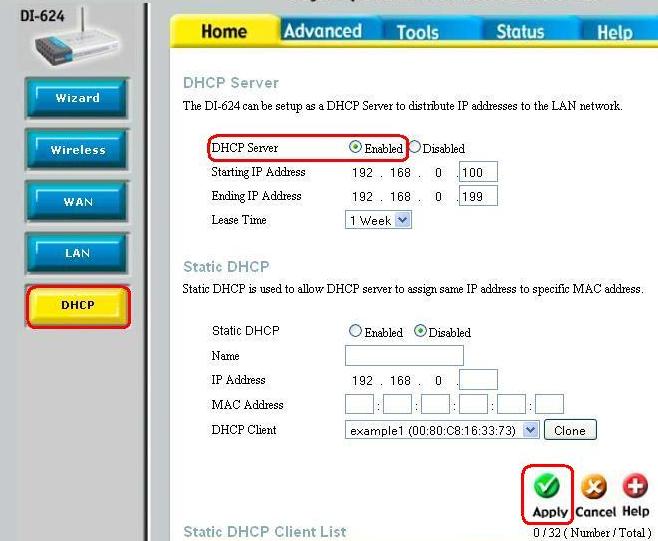Screen dimensions: 658x541
Task: Open the Lease Time dropdown
Action: tap(378, 220)
